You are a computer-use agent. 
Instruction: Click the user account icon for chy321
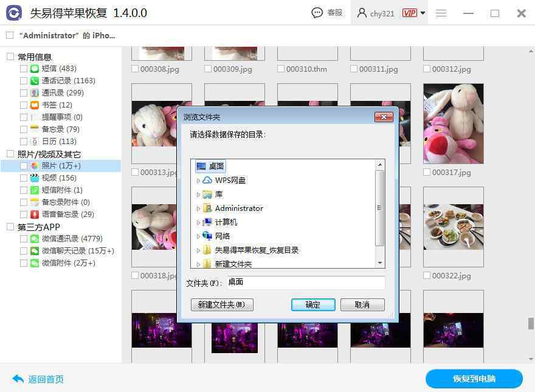362,13
